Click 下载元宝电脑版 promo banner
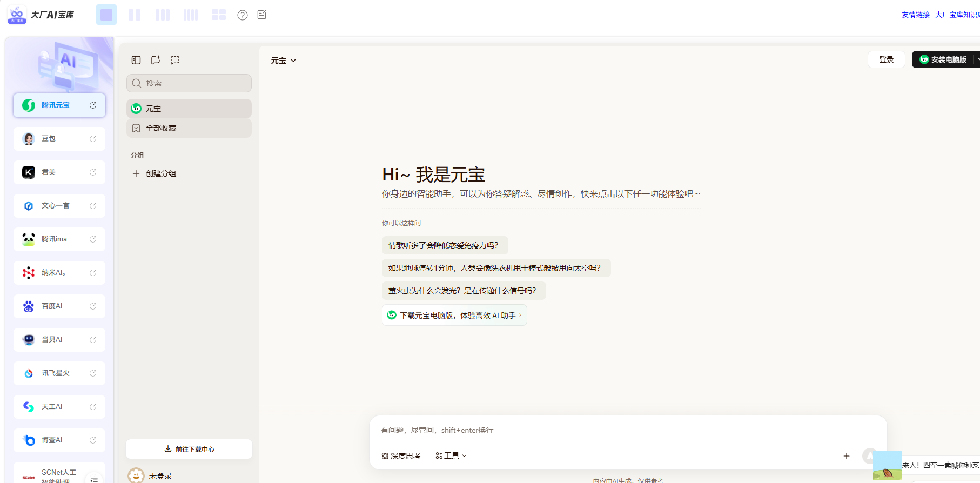Screen dimensions: 980x483 (454, 315)
